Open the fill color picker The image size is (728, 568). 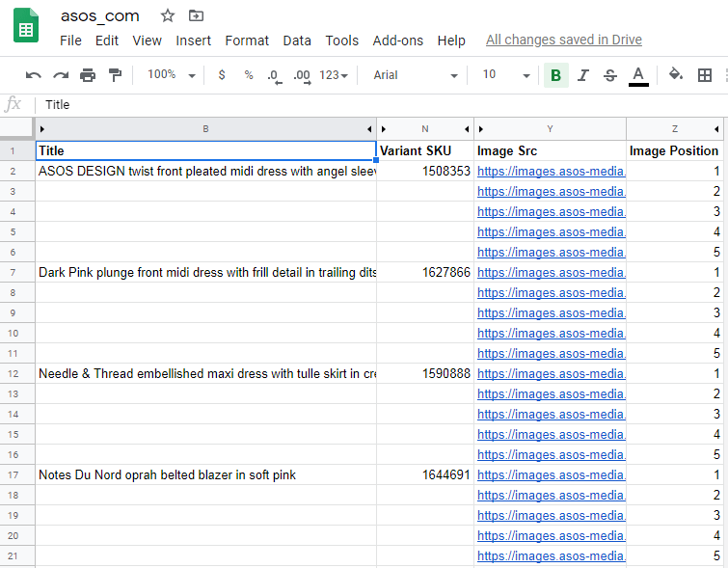click(676, 75)
